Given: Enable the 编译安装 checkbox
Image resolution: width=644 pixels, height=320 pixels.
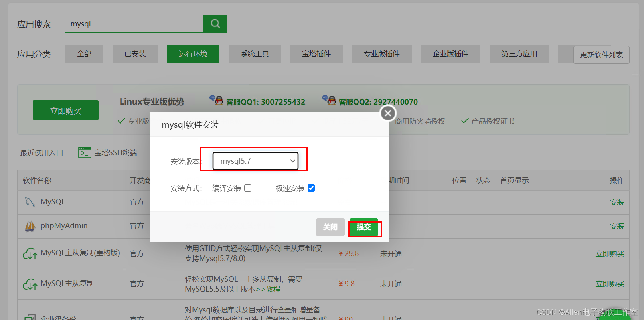Looking at the screenshot, I should pyautogui.click(x=248, y=188).
